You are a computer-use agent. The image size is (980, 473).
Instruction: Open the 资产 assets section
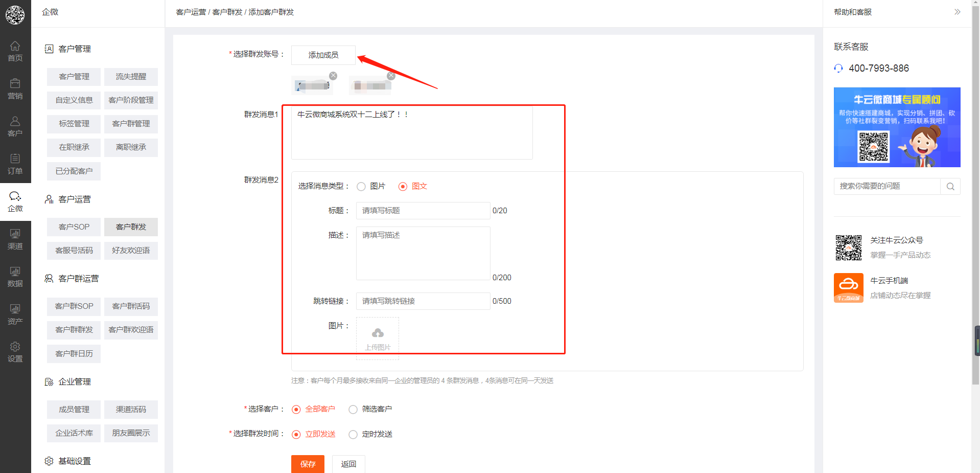pos(15,314)
